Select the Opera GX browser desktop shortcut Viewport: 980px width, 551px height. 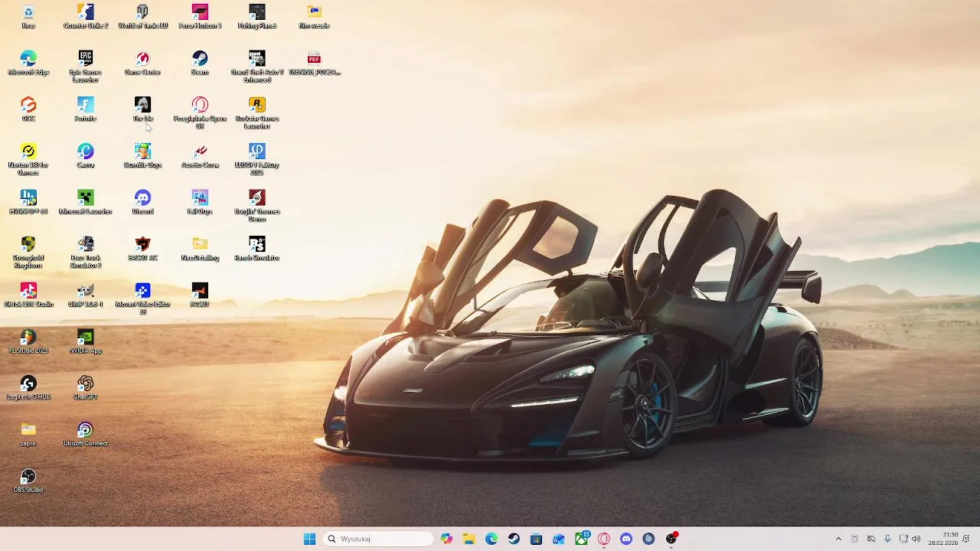pos(200,113)
